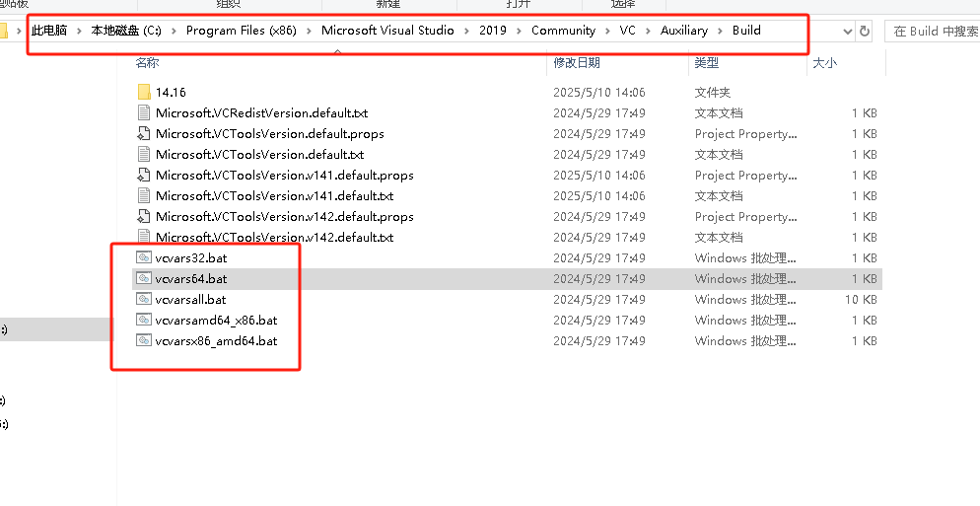
Task: Open the 14.16 folder icon
Action: (144, 92)
